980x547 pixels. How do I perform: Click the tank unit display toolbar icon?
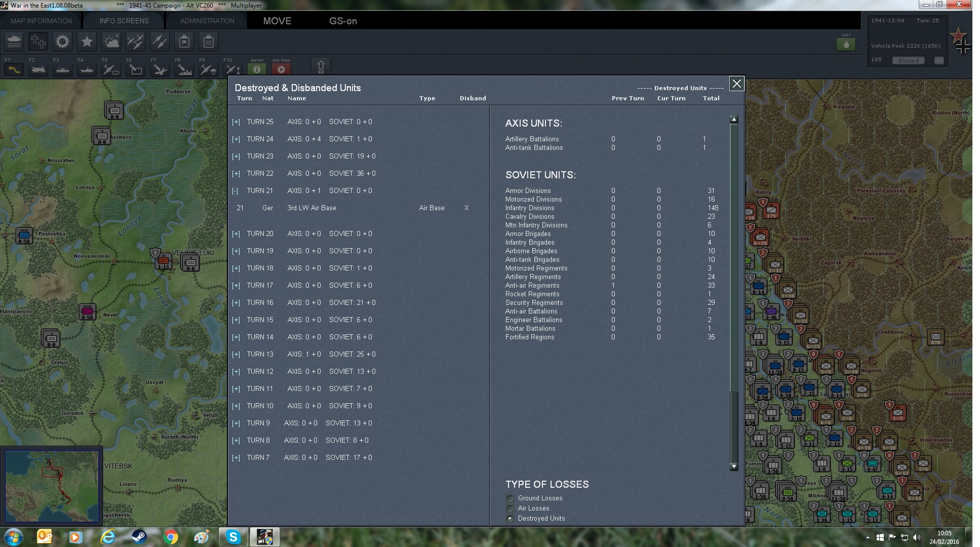pyautogui.click(x=14, y=42)
